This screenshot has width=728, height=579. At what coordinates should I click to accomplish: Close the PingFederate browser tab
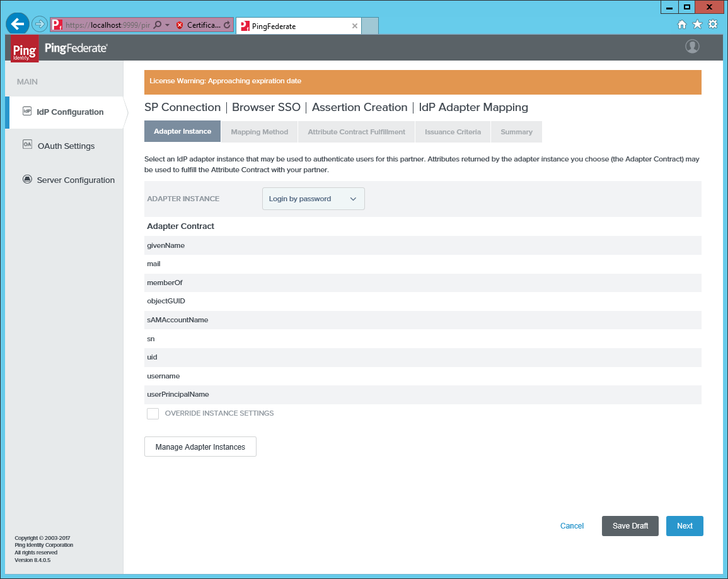pyautogui.click(x=355, y=26)
